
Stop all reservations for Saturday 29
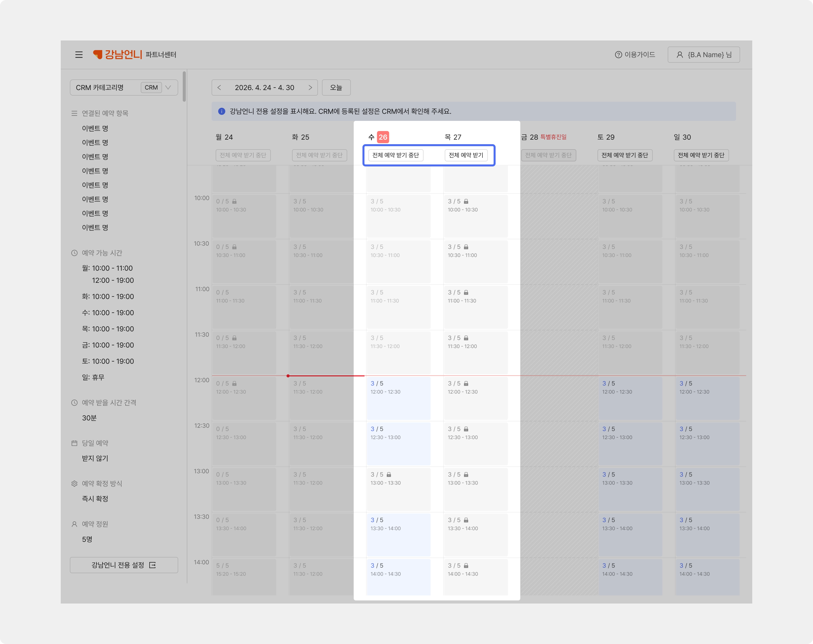pyautogui.click(x=624, y=155)
